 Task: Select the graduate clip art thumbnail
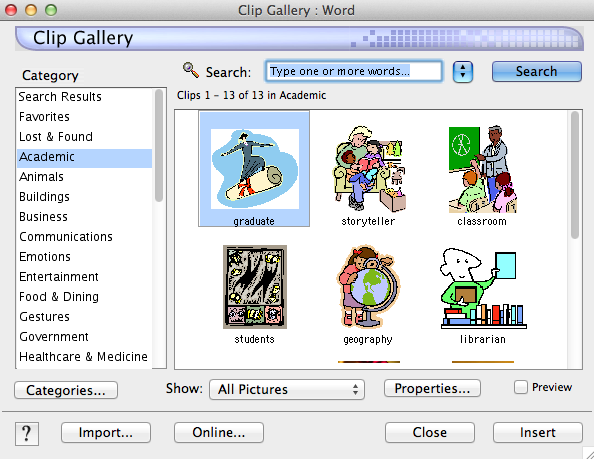click(x=254, y=169)
